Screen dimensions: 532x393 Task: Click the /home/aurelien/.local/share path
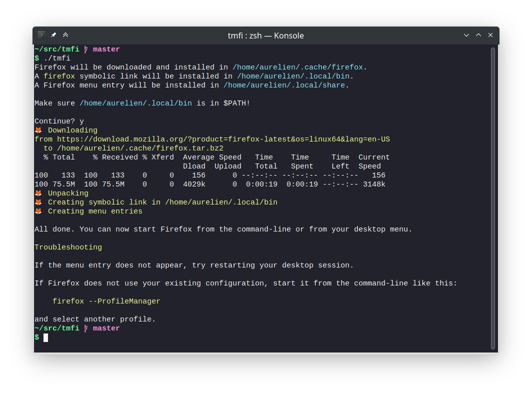pos(284,85)
